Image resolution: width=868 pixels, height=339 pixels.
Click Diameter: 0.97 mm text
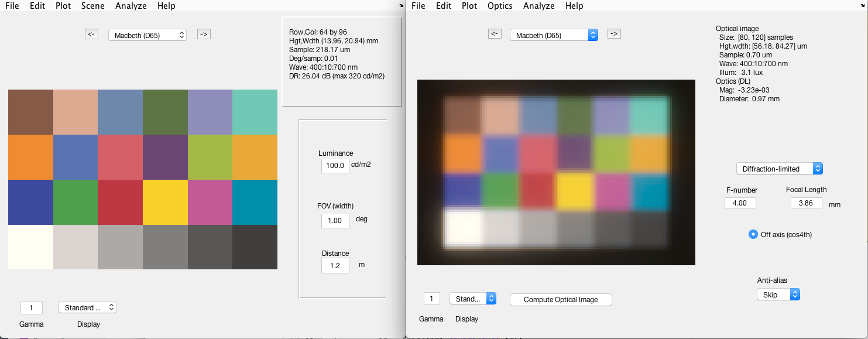[749, 99]
